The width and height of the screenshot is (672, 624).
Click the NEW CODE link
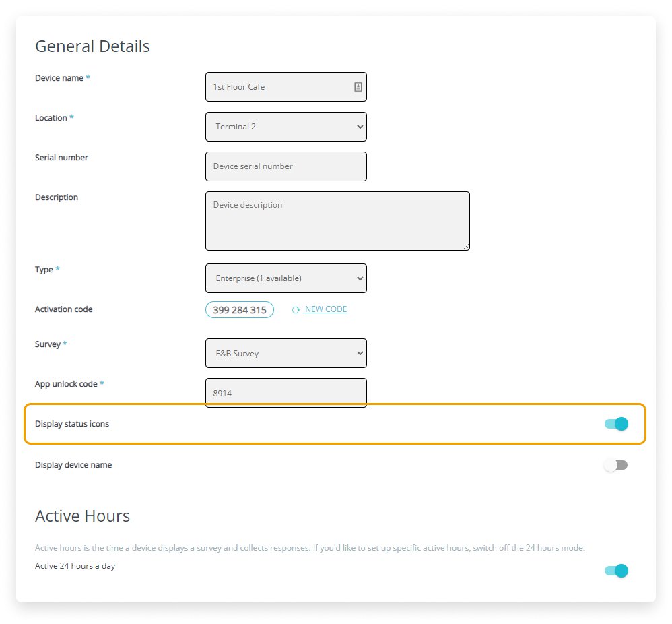pyautogui.click(x=325, y=309)
